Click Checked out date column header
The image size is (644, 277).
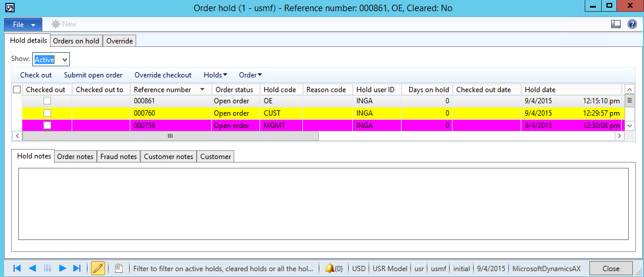pyautogui.click(x=487, y=89)
